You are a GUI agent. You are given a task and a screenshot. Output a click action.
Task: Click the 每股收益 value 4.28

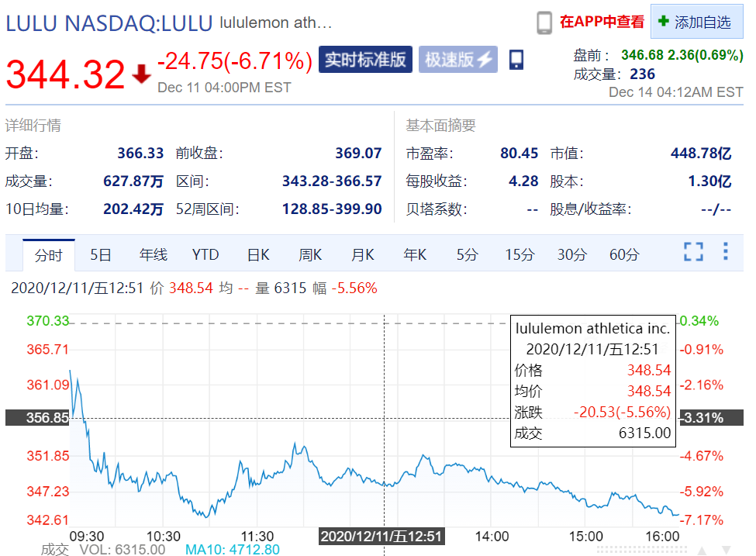[x=523, y=181]
